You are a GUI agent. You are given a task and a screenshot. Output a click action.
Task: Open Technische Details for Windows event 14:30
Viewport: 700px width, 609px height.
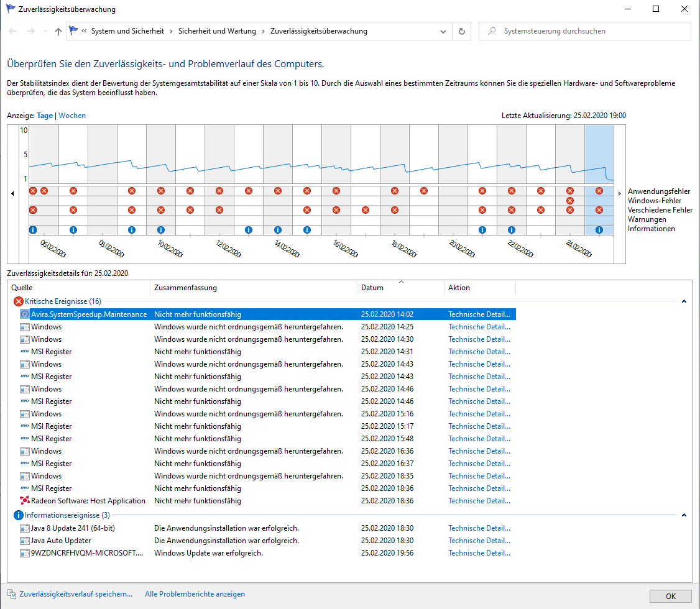pyautogui.click(x=479, y=339)
